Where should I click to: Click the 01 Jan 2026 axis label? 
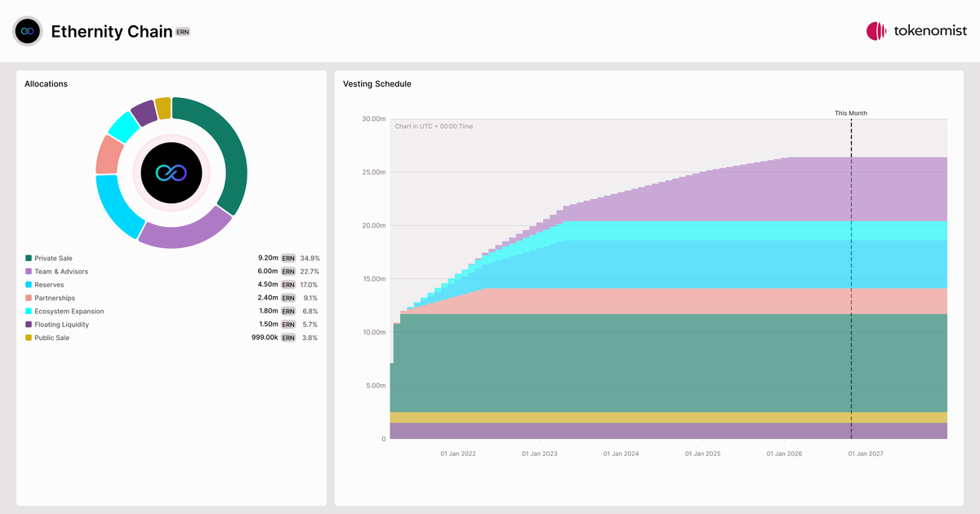pos(785,454)
